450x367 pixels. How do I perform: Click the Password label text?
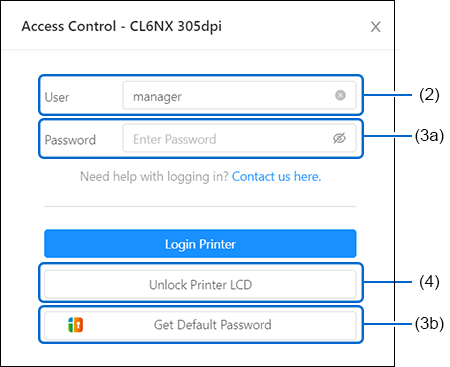[70, 140]
